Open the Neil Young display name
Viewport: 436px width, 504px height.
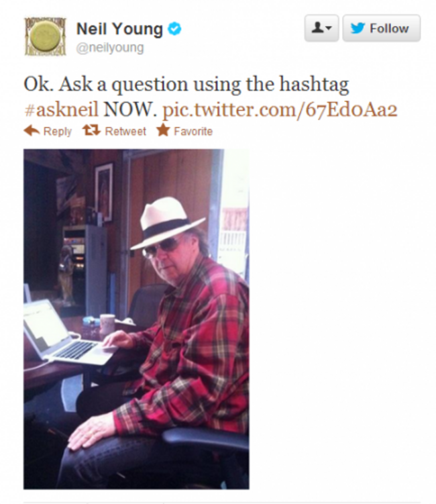[x=119, y=29]
